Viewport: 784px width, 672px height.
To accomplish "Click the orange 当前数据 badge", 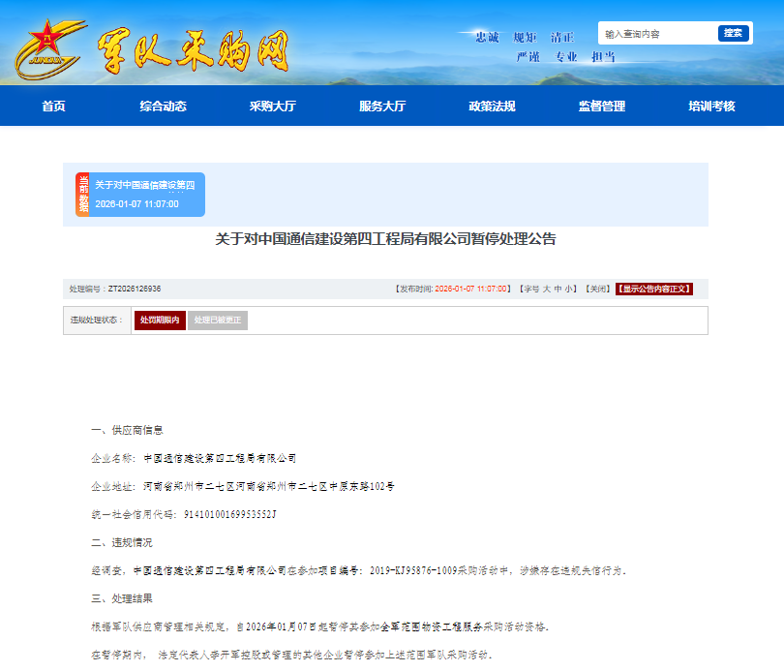I will [82, 195].
